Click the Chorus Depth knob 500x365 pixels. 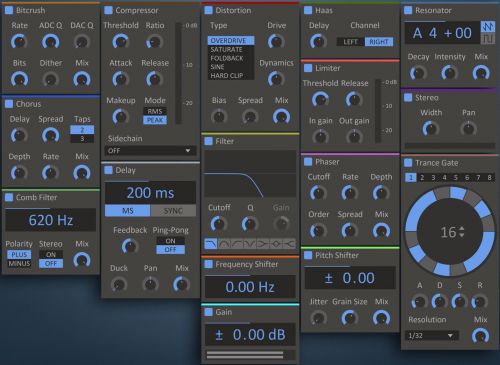(19, 173)
